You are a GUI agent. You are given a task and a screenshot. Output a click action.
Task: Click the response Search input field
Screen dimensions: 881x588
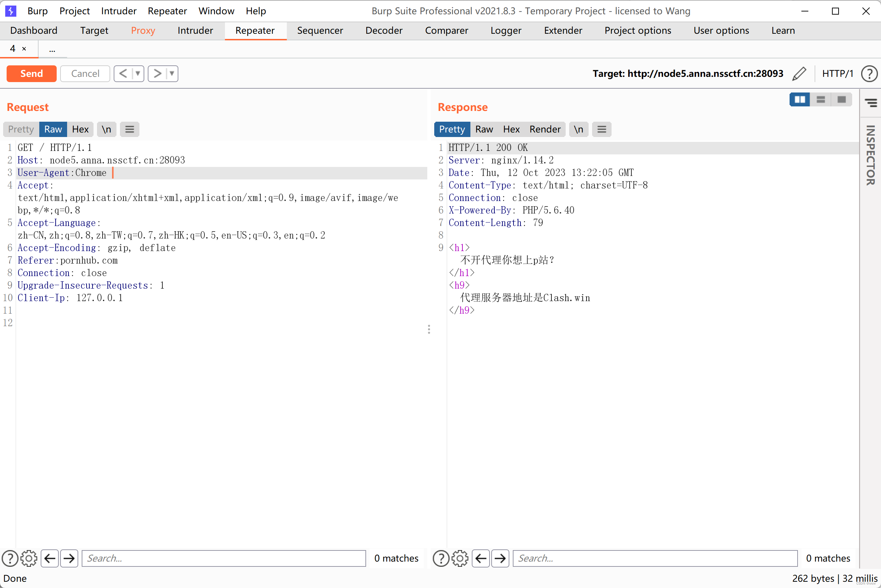(655, 558)
